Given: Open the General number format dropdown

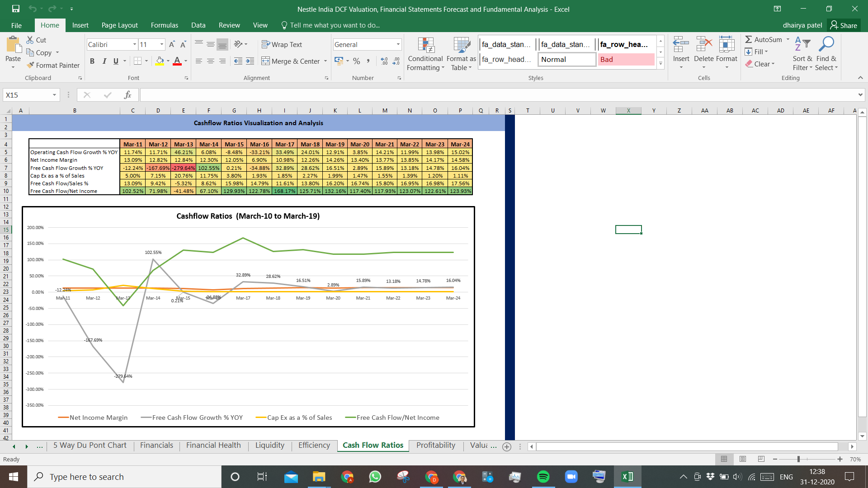Looking at the screenshot, I should 398,44.
